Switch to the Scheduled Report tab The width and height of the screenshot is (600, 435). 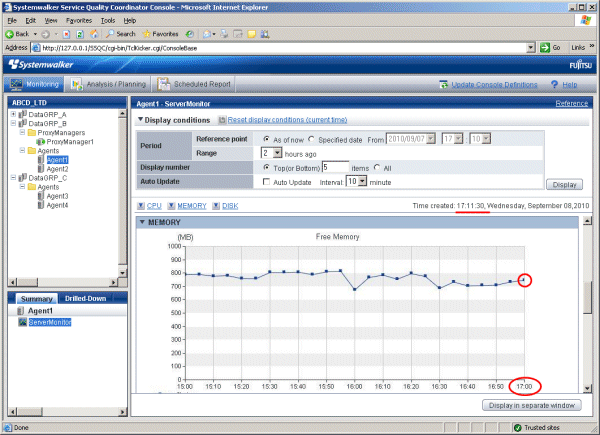point(194,84)
